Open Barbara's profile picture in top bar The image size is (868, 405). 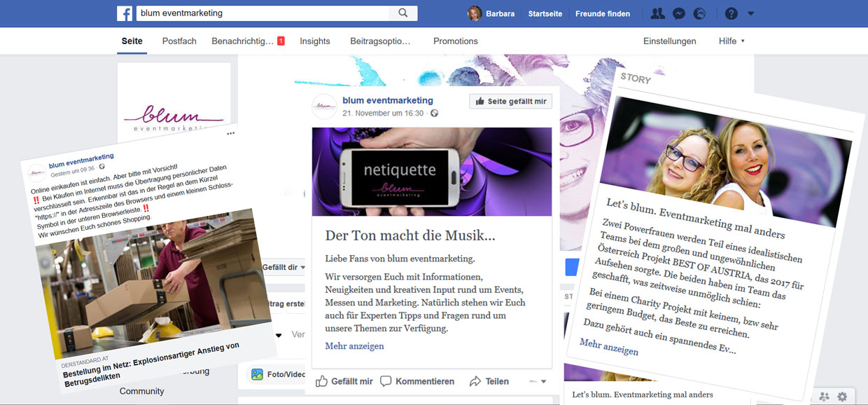click(x=475, y=13)
